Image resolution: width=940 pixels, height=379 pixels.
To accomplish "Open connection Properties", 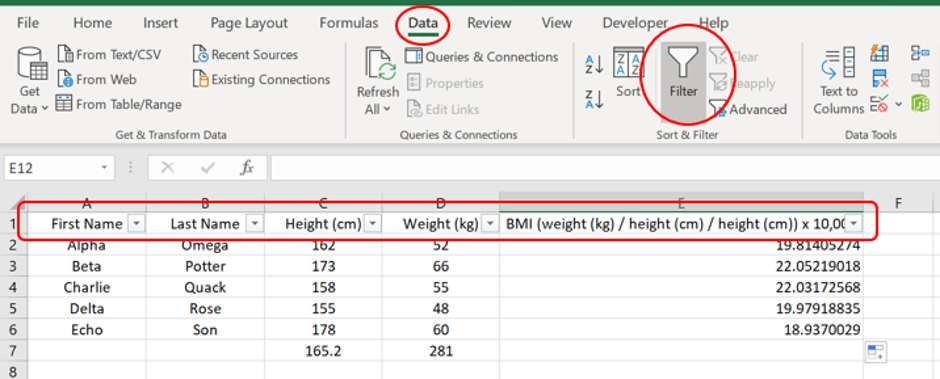I will [445, 83].
